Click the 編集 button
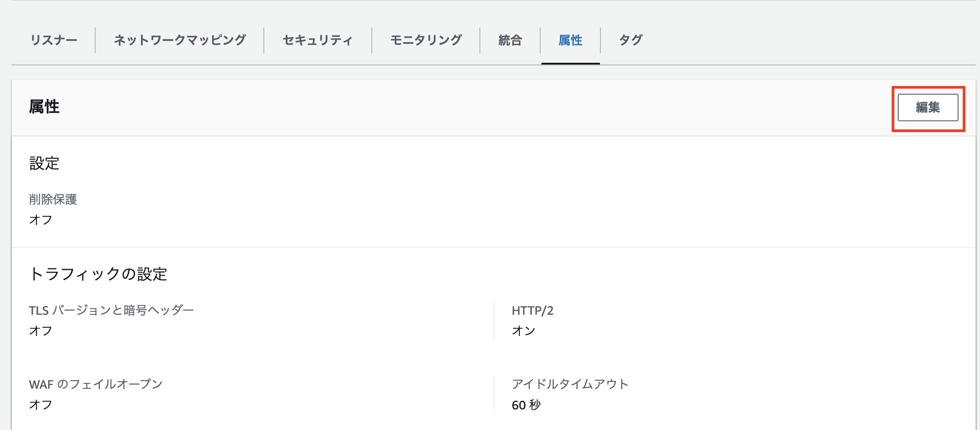This screenshot has height=430, width=980. point(928,107)
